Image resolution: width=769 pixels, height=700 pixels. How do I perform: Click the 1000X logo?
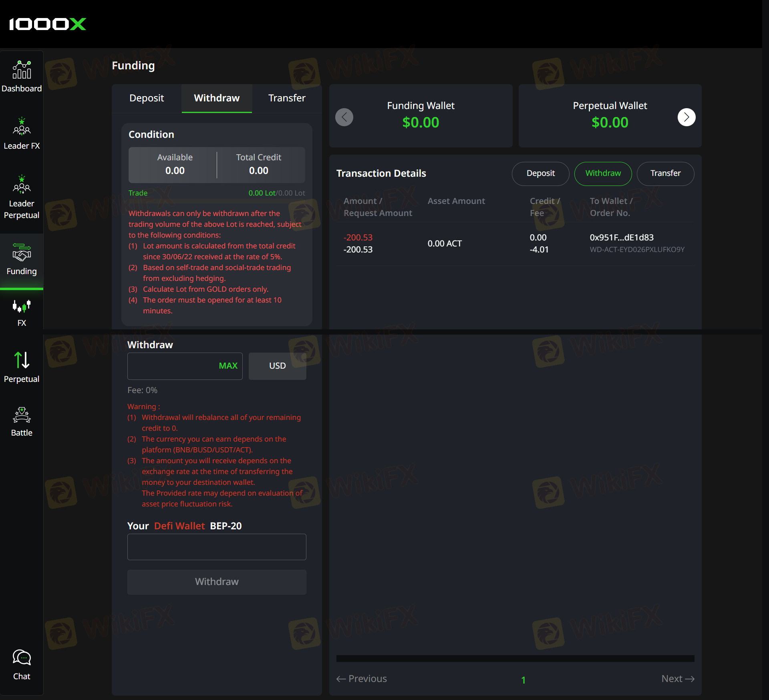coord(48,24)
